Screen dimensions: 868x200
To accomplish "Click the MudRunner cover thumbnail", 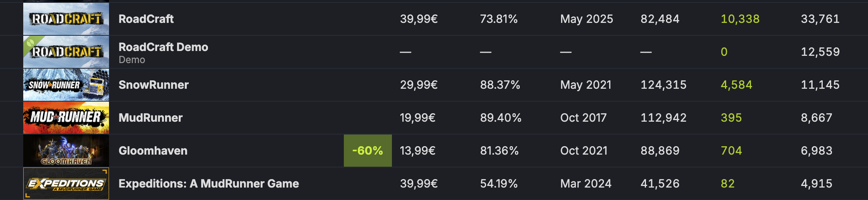I will coord(66,118).
